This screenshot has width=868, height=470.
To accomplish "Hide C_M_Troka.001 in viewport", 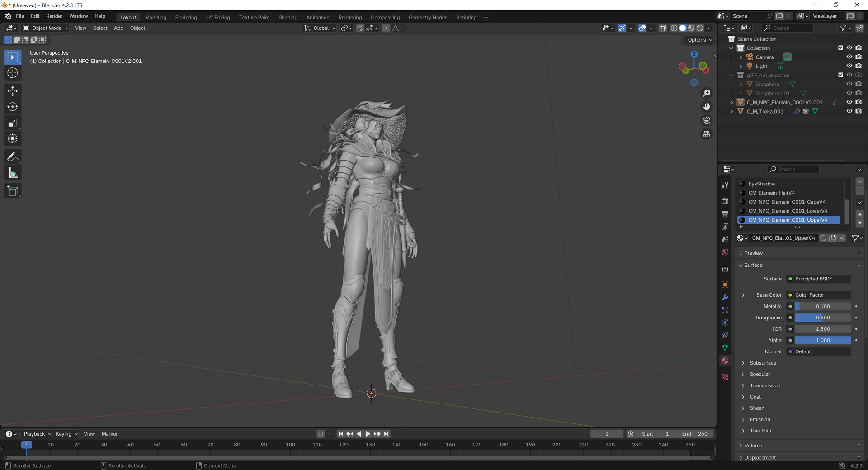I will tap(849, 111).
